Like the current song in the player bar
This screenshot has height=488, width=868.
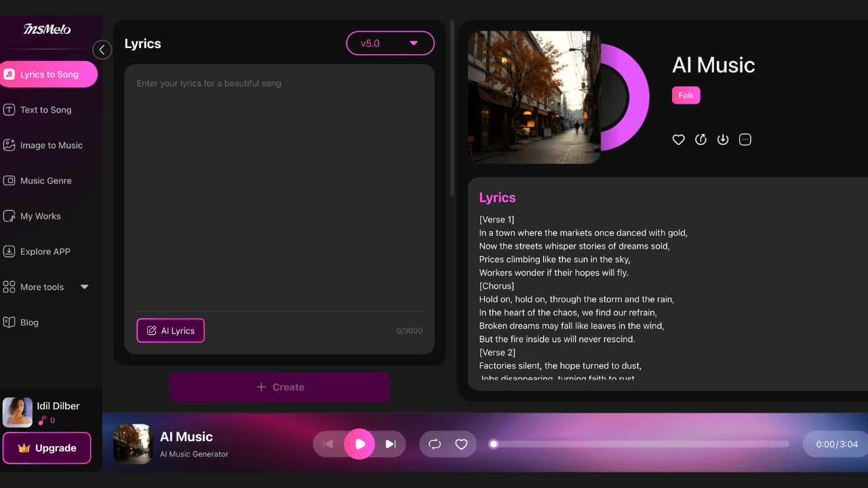pos(461,444)
